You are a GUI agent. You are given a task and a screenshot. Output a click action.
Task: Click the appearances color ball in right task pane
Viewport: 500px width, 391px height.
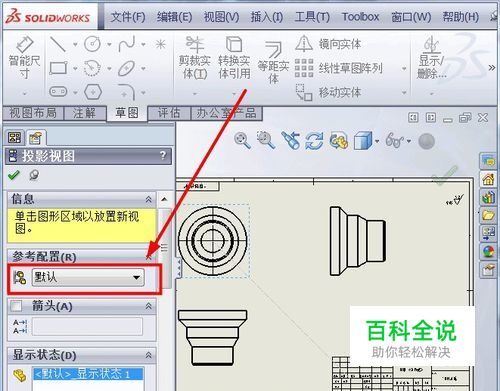[488, 251]
